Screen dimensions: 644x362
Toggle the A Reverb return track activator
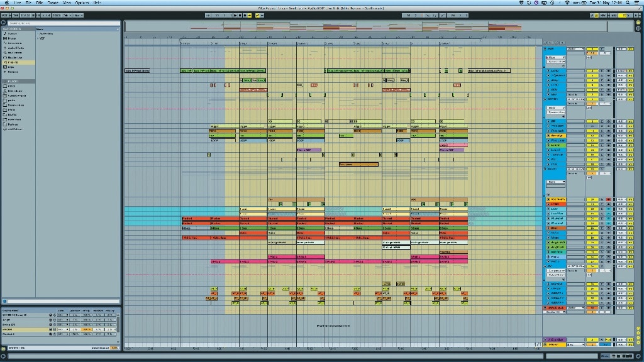(592, 340)
